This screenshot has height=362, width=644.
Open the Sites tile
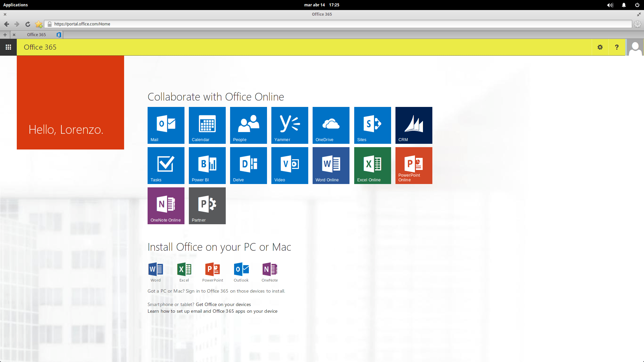point(373,125)
